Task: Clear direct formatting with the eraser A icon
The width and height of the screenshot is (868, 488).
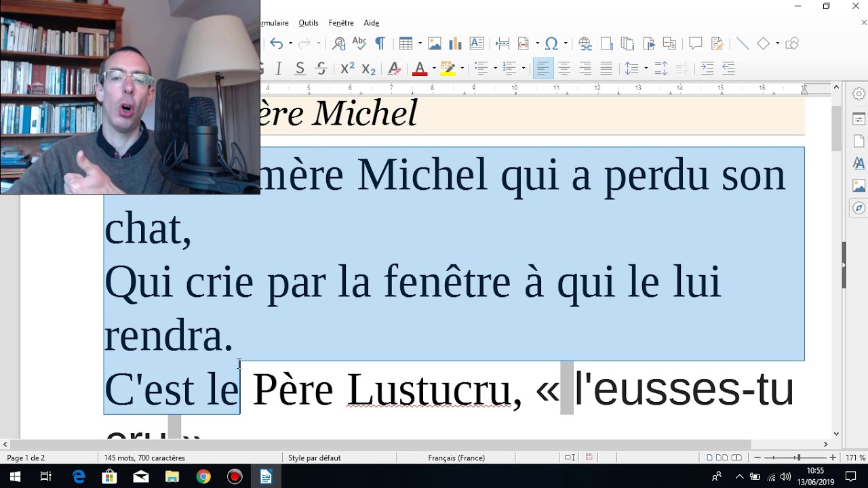Action: (x=394, y=68)
